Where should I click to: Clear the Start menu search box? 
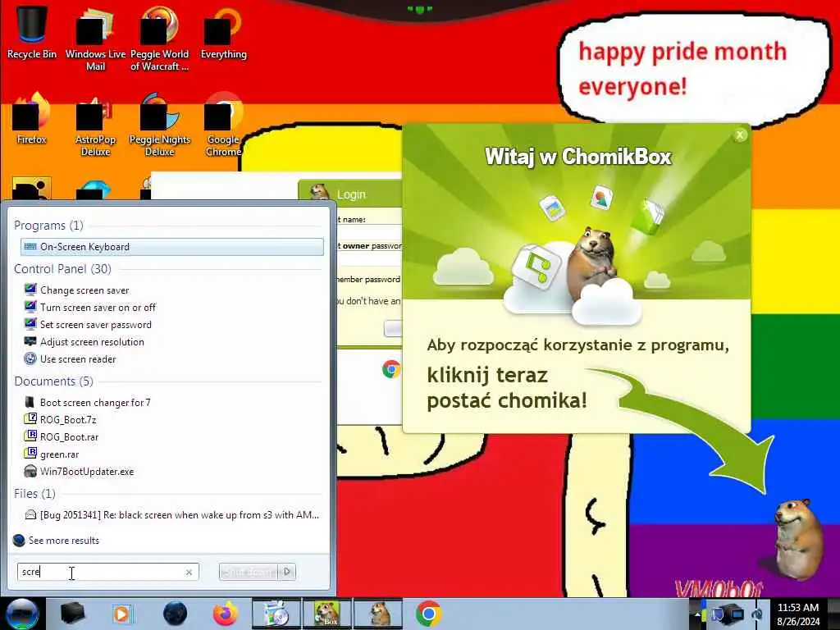click(189, 572)
